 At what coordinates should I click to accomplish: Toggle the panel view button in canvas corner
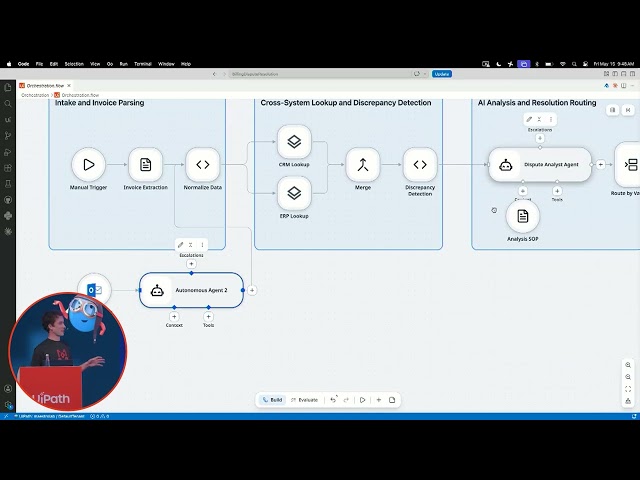[x=612, y=110]
